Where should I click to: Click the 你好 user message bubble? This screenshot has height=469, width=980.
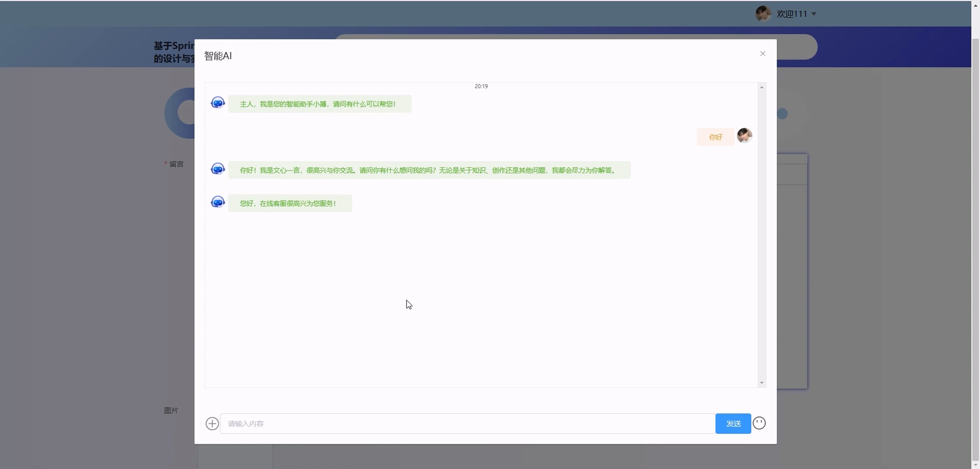tap(715, 137)
